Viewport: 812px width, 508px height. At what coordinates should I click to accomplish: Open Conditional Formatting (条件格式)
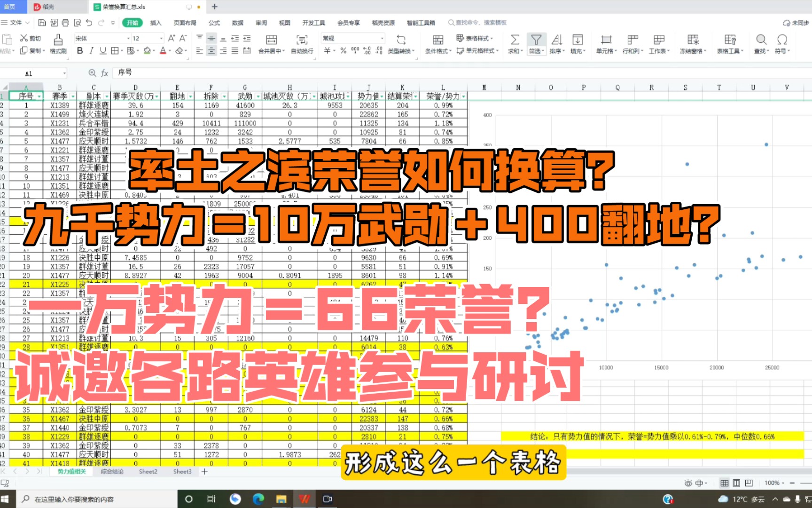tap(437, 45)
